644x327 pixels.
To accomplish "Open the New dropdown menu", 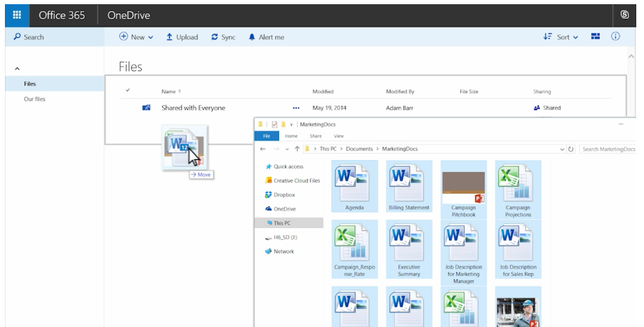I will (136, 37).
